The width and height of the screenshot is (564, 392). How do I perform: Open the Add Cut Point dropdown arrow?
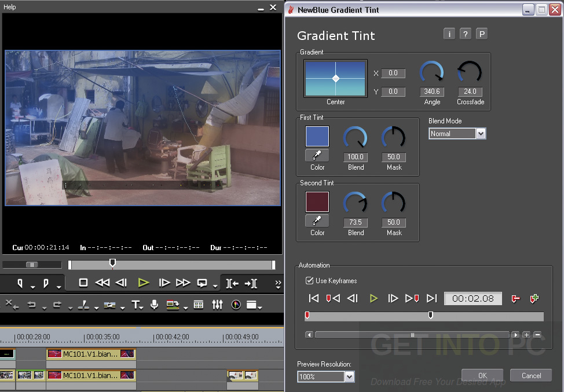click(x=96, y=308)
